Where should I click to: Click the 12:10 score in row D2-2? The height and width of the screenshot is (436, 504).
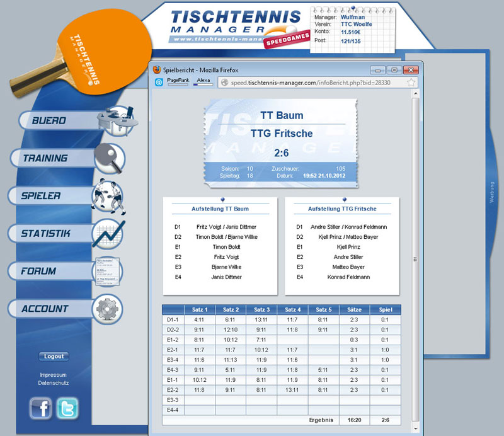(x=231, y=330)
